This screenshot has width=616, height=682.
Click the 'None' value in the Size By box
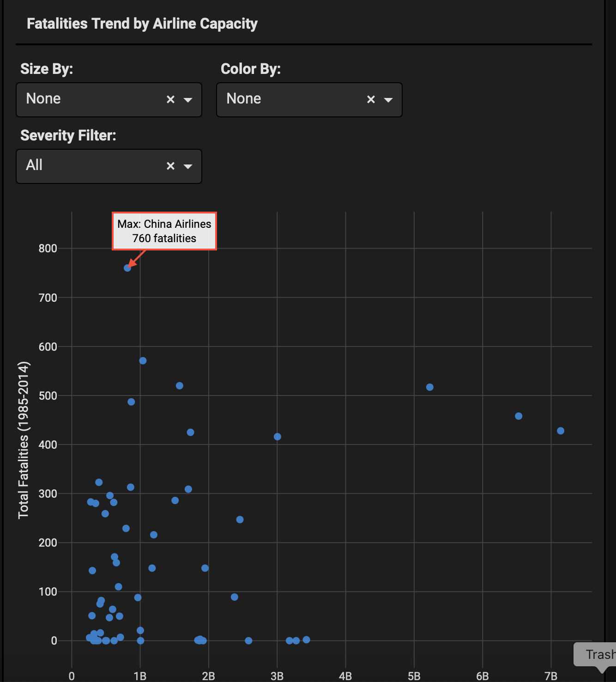tap(43, 98)
